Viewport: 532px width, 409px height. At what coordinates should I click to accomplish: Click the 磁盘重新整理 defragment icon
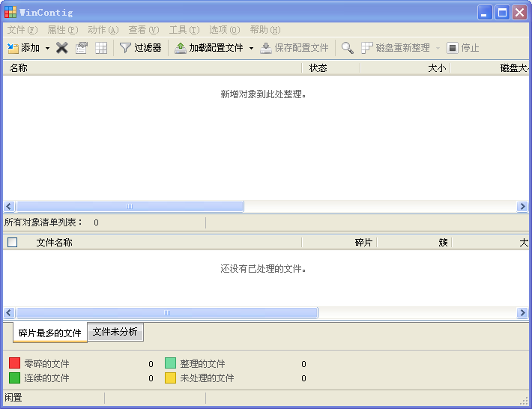(366, 48)
